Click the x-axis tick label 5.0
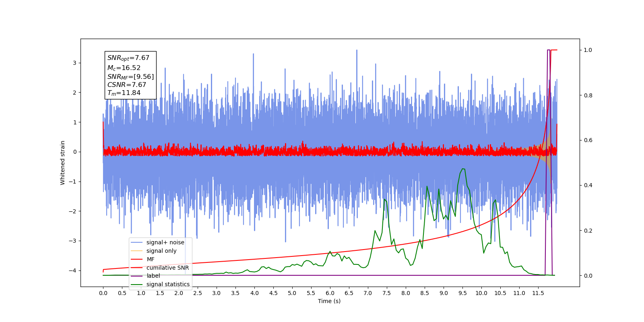644x322 pixels. tap(292, 293)
